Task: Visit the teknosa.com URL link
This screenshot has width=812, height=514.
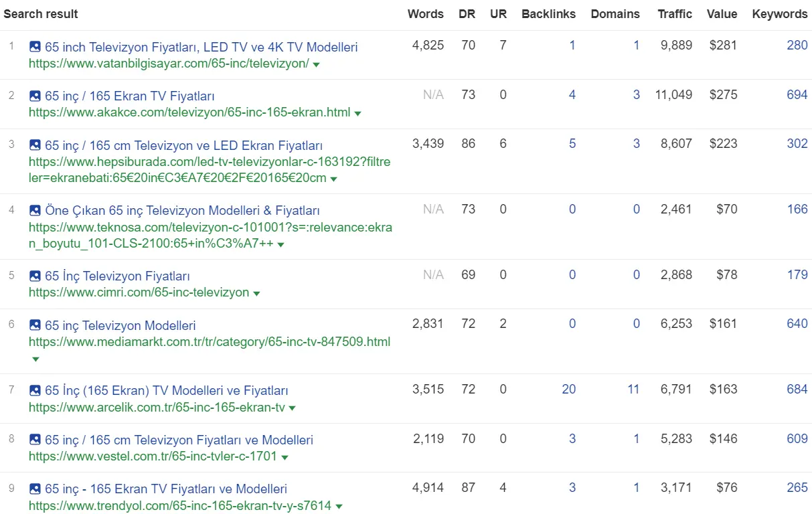Action: pos(210,236)
